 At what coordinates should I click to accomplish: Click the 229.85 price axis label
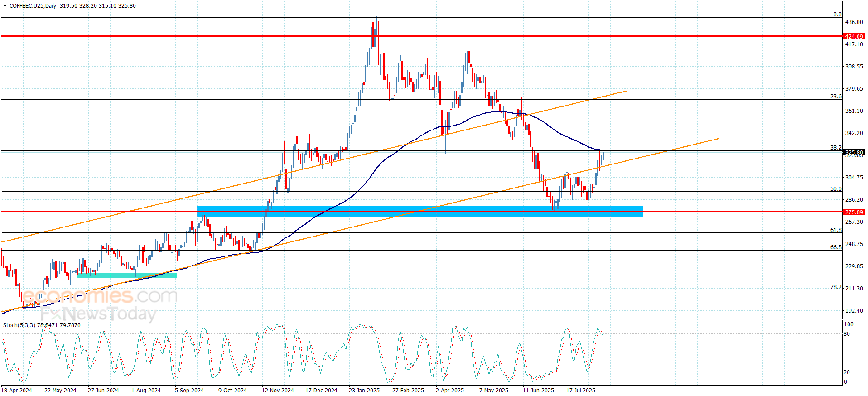tap(854, 266)
